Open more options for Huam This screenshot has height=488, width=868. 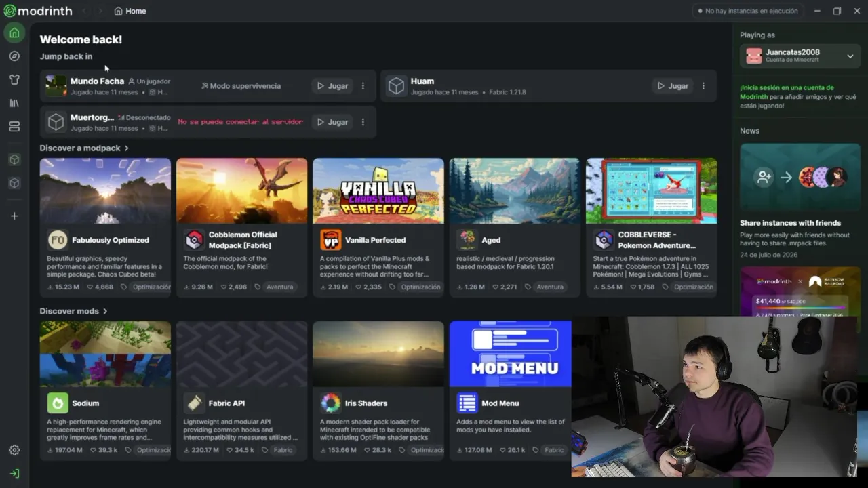click(703, 86)
